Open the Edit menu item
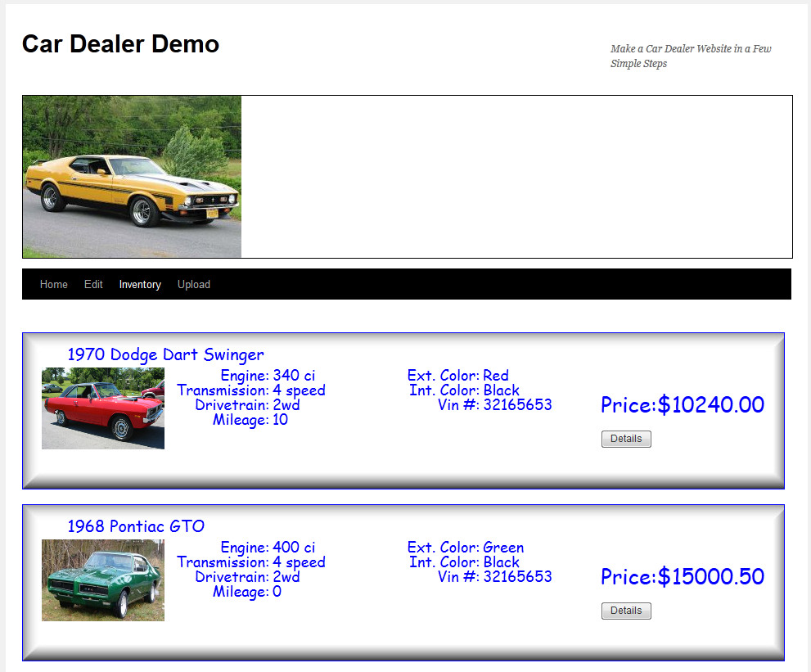 coord(93,284)
